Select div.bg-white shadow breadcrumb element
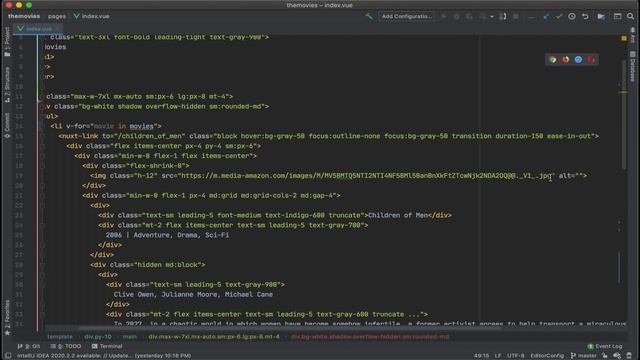The width and height of the screenshot is (640, 360). pos(370,337)
